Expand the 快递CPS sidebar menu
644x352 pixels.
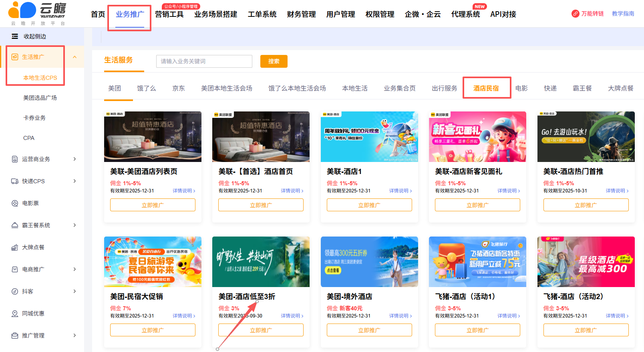click(74, 181)
